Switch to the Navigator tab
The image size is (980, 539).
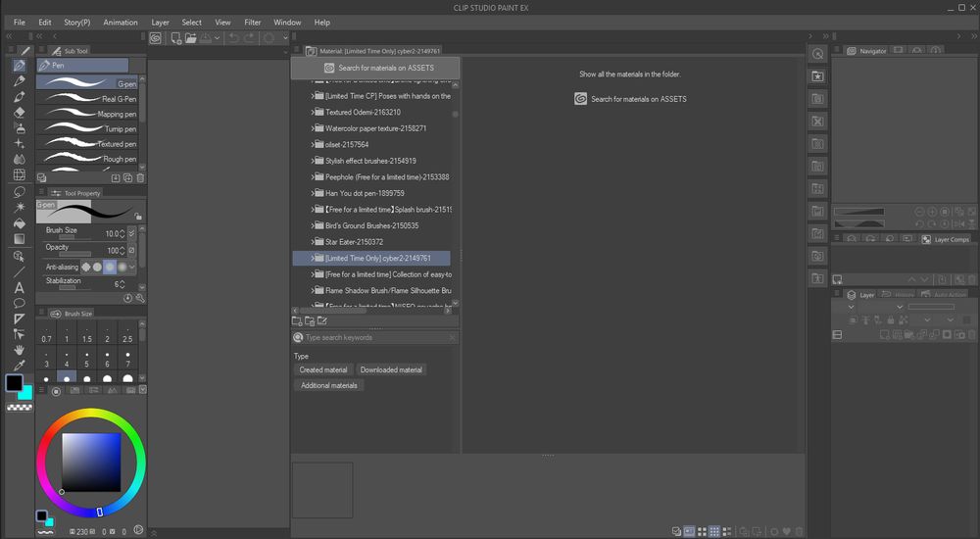[x=867, y=51]
